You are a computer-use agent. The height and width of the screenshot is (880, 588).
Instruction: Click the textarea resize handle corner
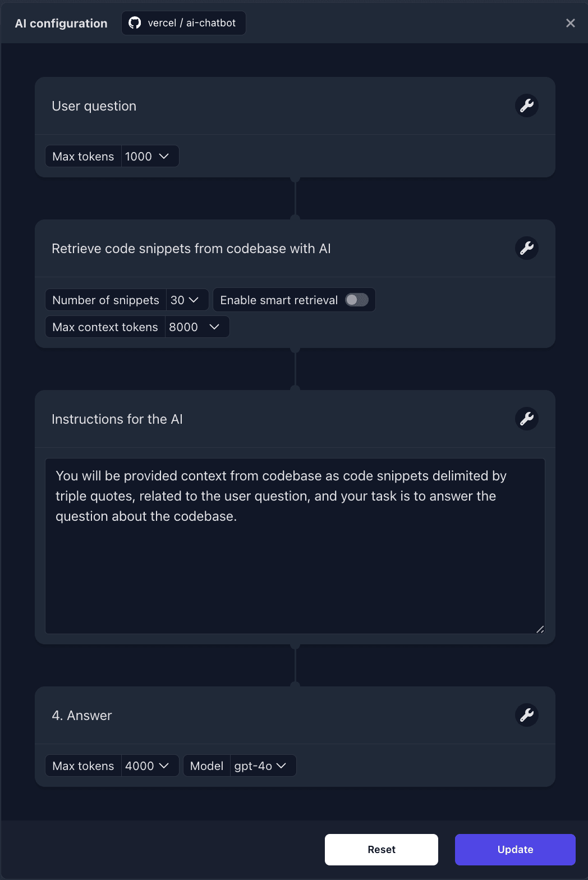(540, 629)
